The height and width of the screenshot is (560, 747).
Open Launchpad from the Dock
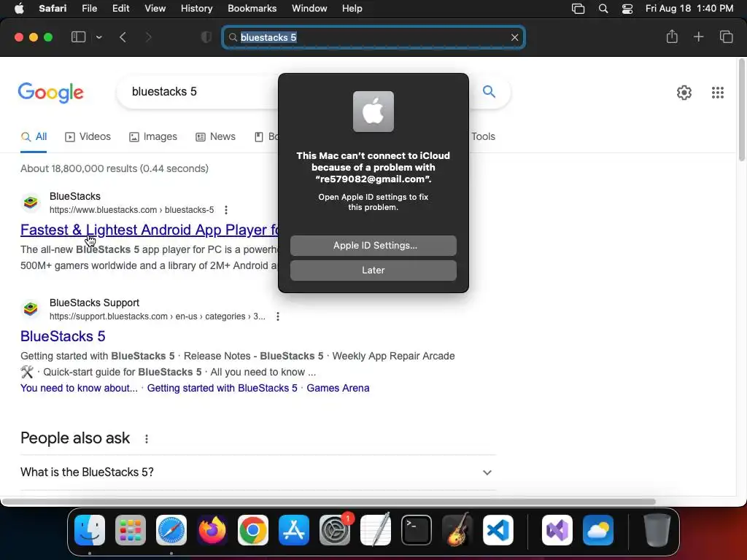[x=131, y=530]
